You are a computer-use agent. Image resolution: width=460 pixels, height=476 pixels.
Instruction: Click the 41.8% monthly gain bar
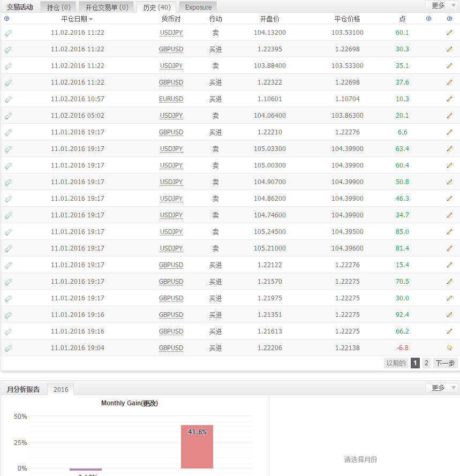coord(197,447)
